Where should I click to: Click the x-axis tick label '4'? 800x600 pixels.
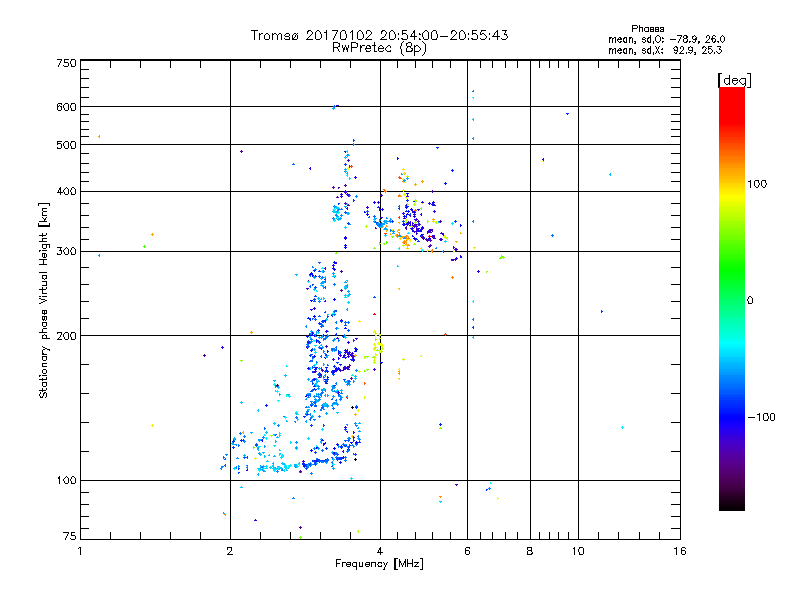point(380,551)
